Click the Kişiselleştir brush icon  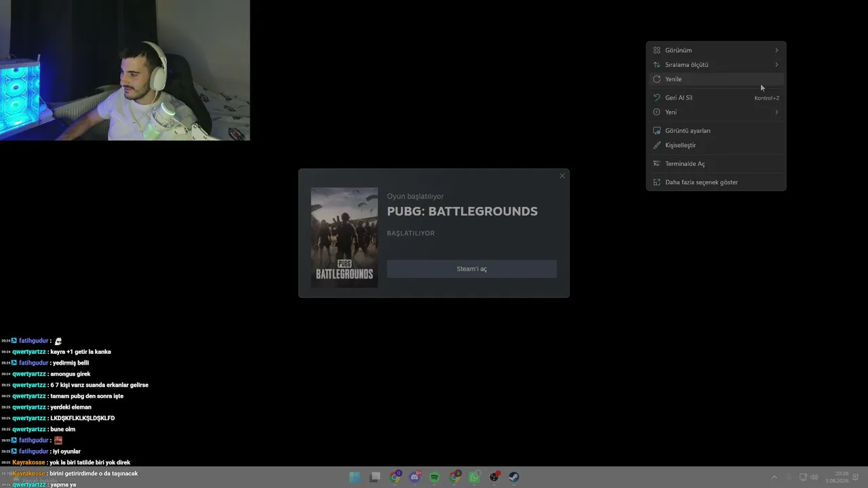tap(656, 145)
